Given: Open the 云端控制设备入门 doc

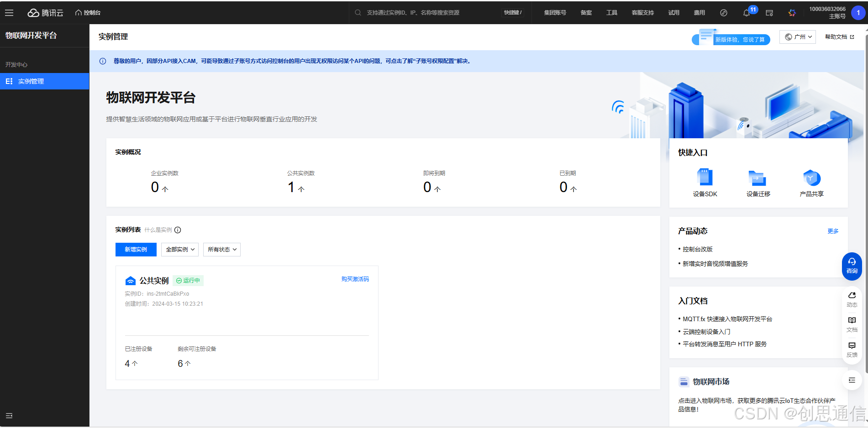Looking at the screenshot, I should coord(706,332).
